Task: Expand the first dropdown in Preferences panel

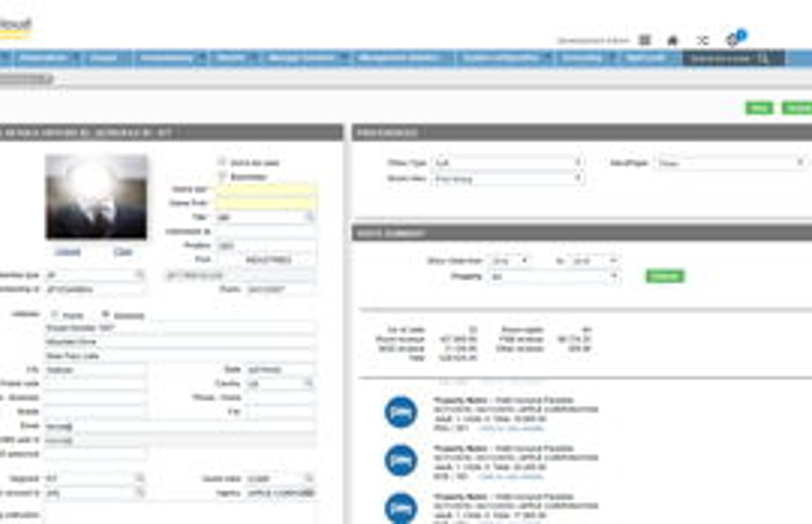Action: click(x=507, y=162)
